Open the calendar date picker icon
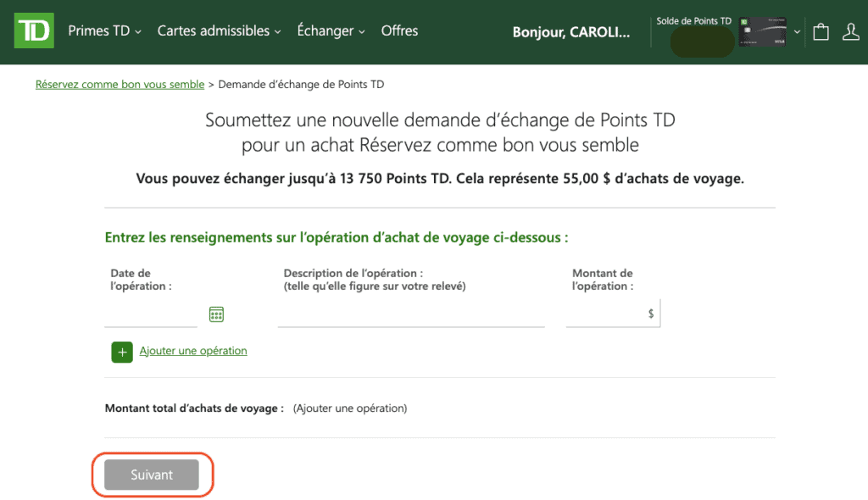The image size is (868, 500). (216, 314)
